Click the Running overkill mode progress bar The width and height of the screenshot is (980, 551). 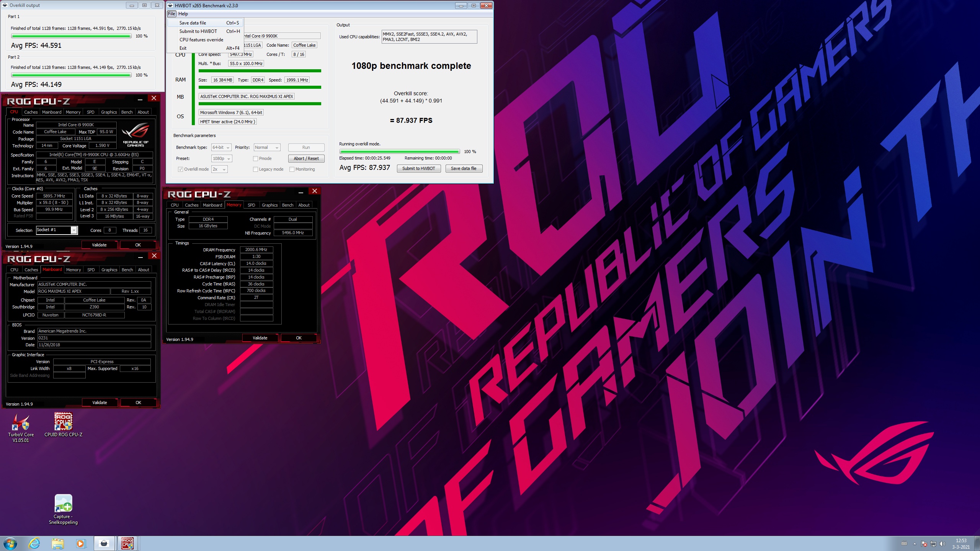[400, 152]
